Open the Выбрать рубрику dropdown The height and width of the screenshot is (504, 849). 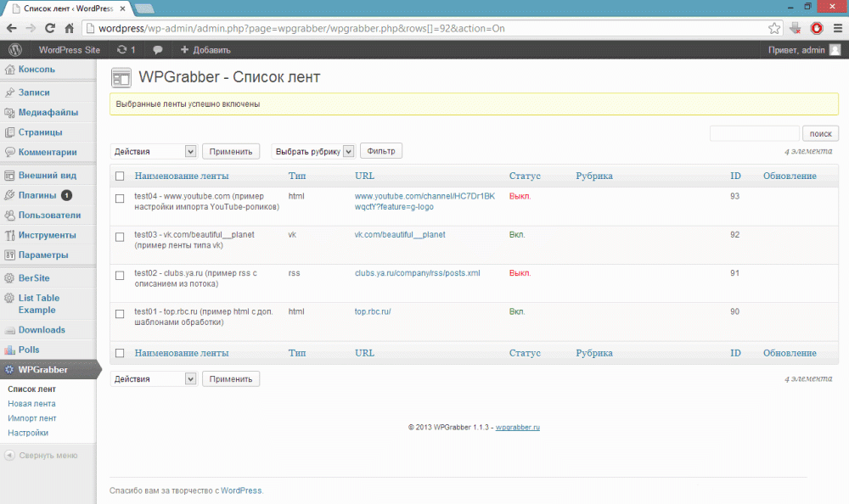pyautogui.click(x=312, y=151)
